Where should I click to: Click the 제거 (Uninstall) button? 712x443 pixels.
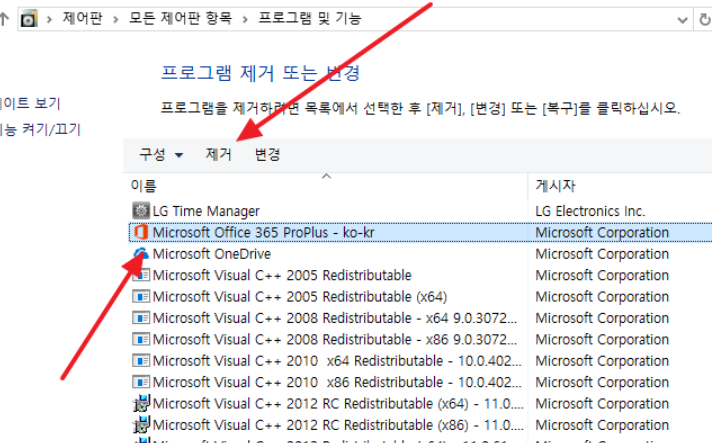tap(218, 155)
